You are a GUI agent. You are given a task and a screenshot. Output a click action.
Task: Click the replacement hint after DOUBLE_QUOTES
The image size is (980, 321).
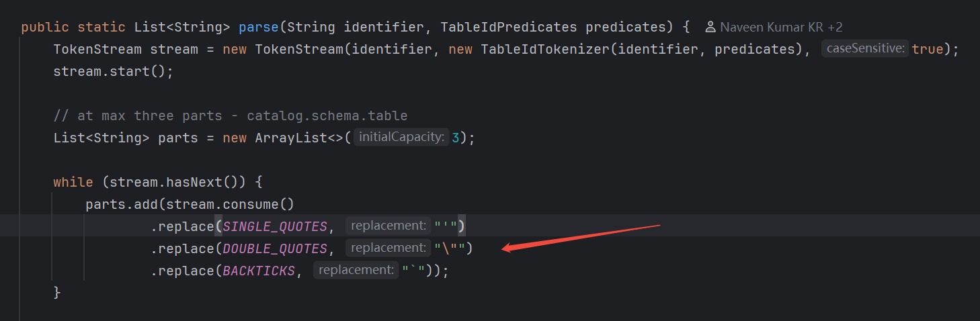388,248
